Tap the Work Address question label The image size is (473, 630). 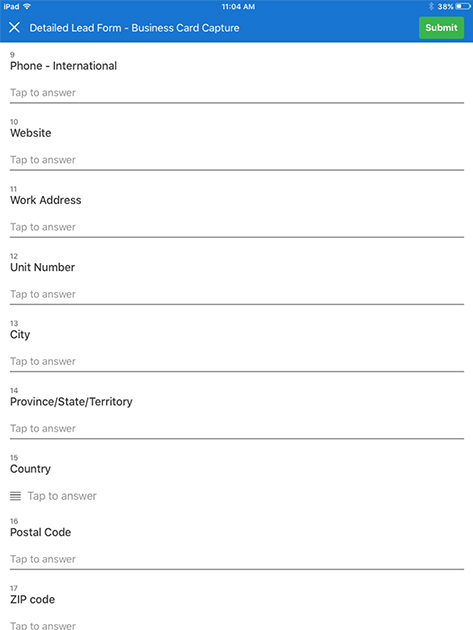[45, 200]
